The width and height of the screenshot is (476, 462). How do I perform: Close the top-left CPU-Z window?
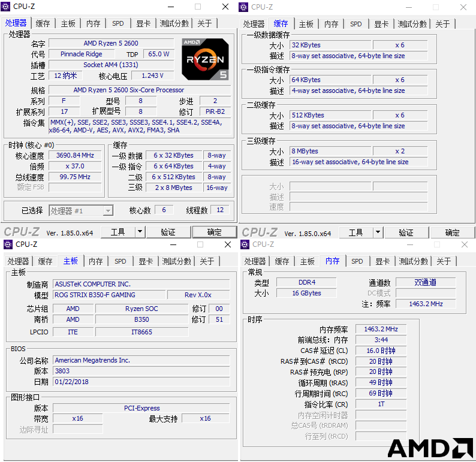point(225,7)
